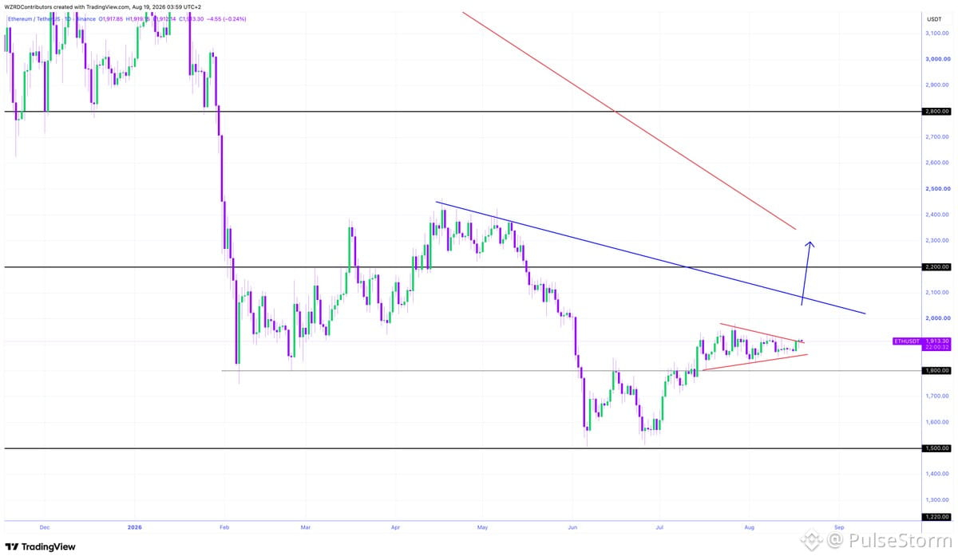Click the USDT currency label on price axis

point(934,18)
